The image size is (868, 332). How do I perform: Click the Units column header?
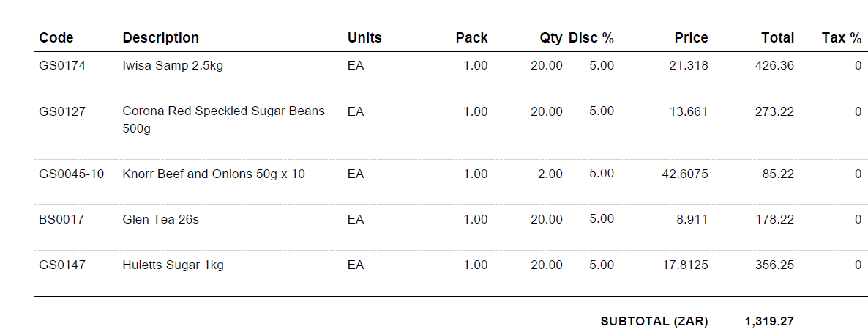point(364,38)
